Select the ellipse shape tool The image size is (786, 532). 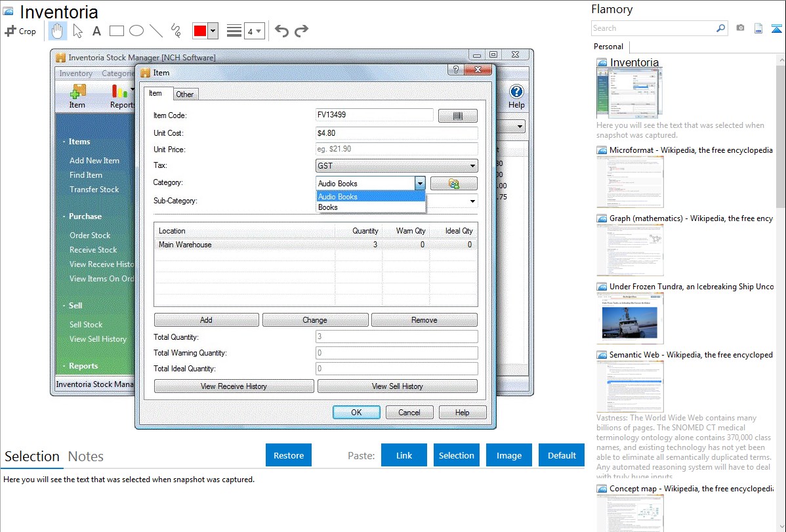[136, 31]
